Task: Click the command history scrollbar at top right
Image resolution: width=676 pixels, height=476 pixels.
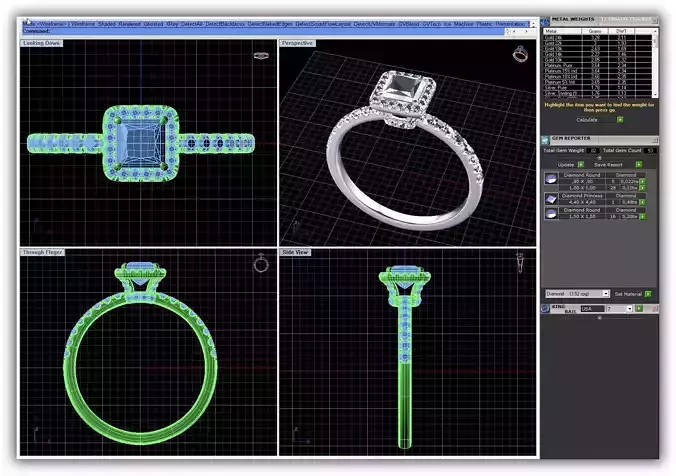Action: point(533,24)
